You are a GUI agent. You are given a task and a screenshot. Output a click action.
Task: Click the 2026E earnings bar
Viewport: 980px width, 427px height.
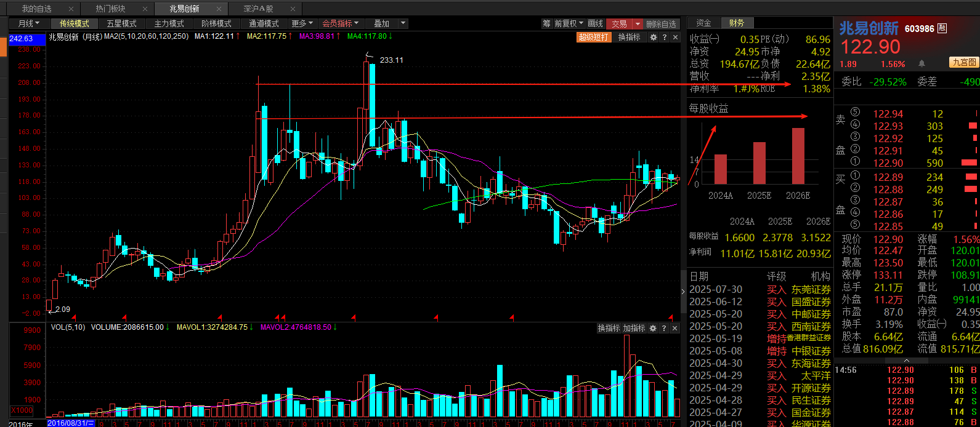(798, 156)
